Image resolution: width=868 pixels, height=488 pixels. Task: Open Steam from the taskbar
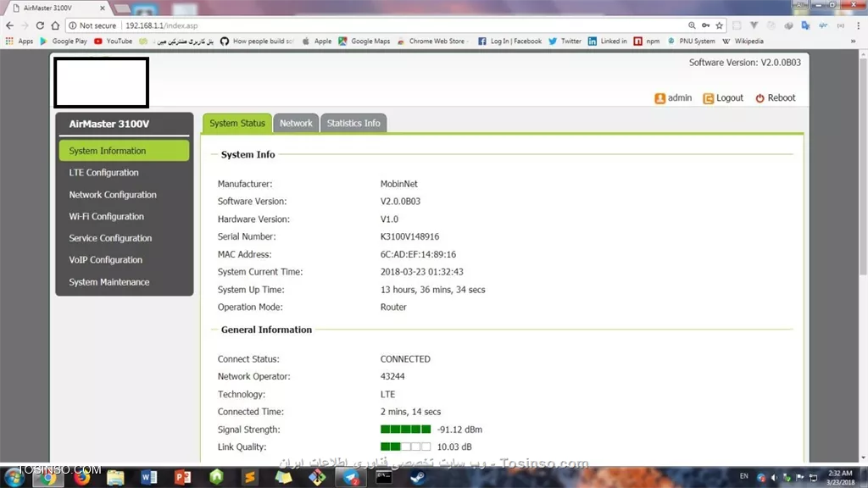click(418, 477)
